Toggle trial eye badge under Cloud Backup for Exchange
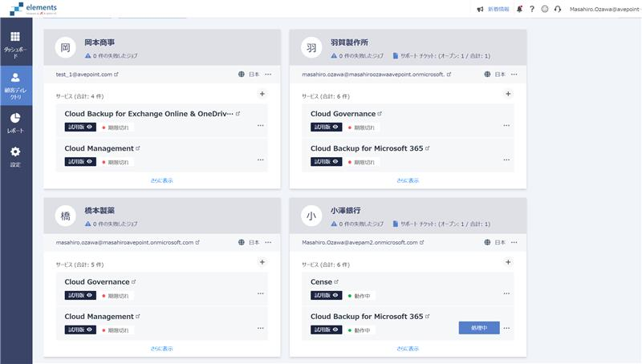This screenshot has width=642, height=364. click(80, 127)
